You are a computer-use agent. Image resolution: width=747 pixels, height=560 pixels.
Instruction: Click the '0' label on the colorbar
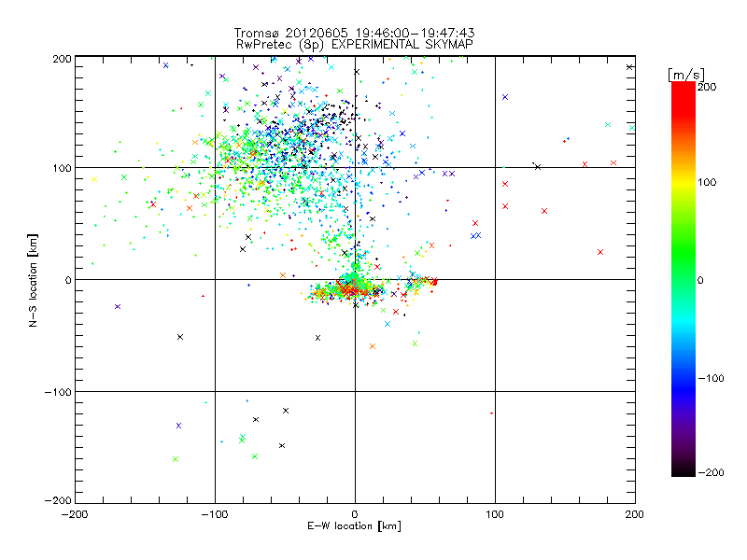700,280
